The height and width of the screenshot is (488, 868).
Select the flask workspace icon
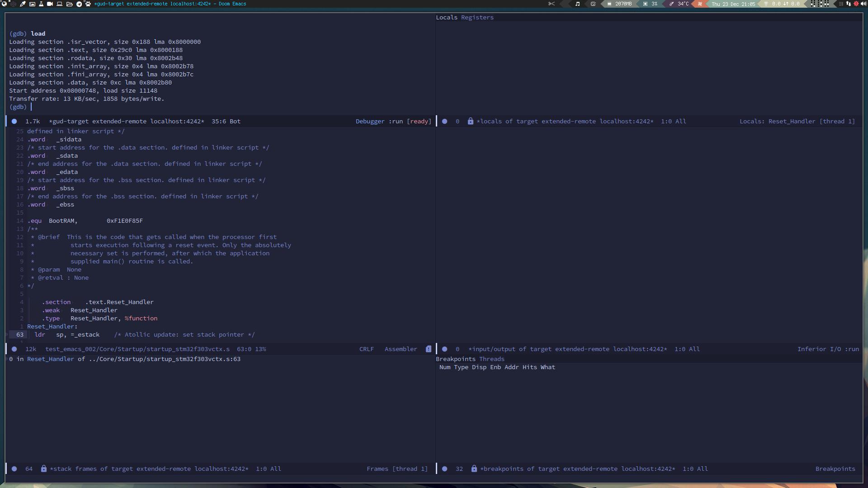tap(41, 4)
